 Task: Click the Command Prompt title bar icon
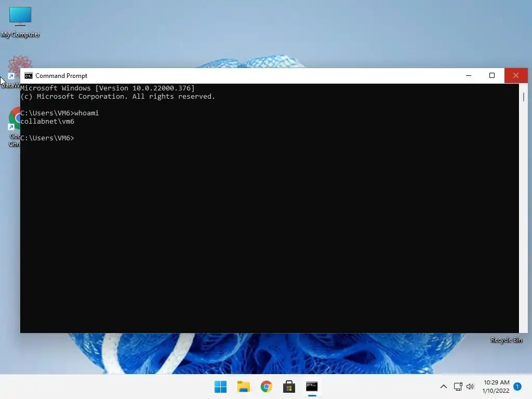pyautogui.click(x=29, y=76)
